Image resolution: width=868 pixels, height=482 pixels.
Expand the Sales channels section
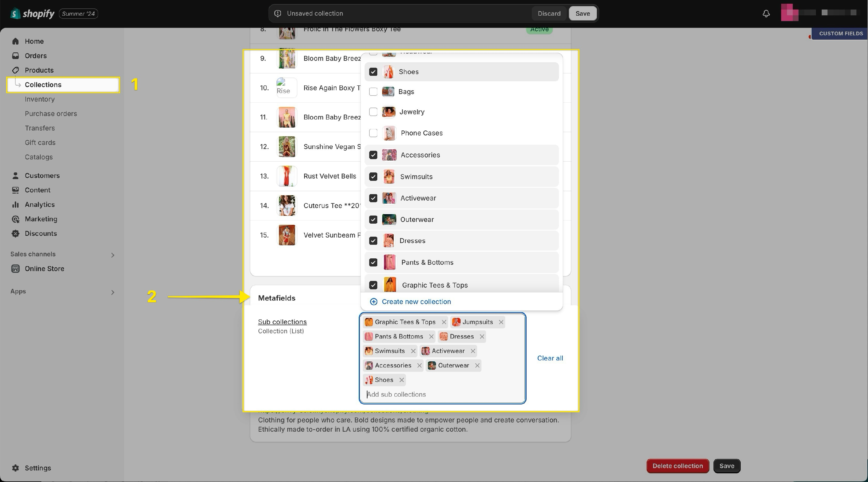click(113, 255)
